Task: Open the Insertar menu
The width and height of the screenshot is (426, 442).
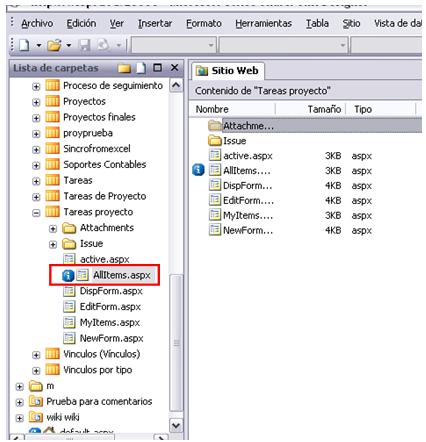Action: (x=155, y=23)
